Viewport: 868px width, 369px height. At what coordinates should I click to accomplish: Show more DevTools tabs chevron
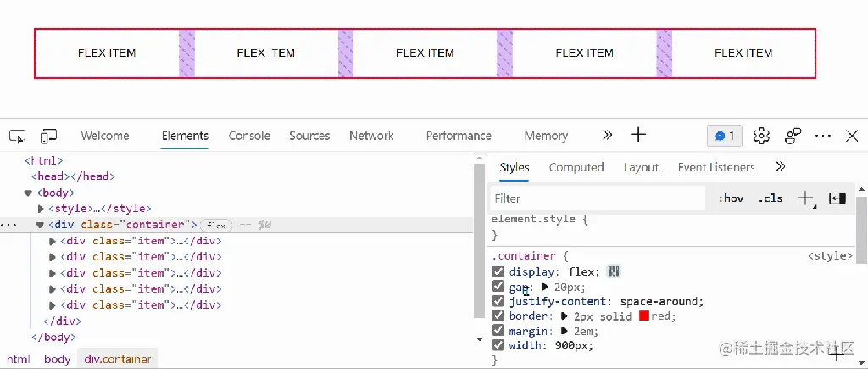(607, 135)
